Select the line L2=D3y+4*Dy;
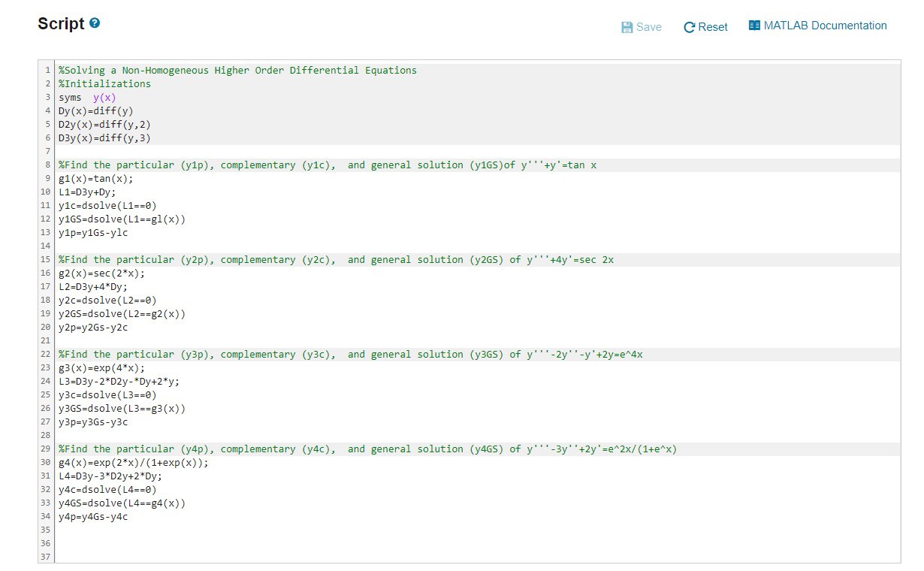The image size is (924, 571). click(92, 287)
